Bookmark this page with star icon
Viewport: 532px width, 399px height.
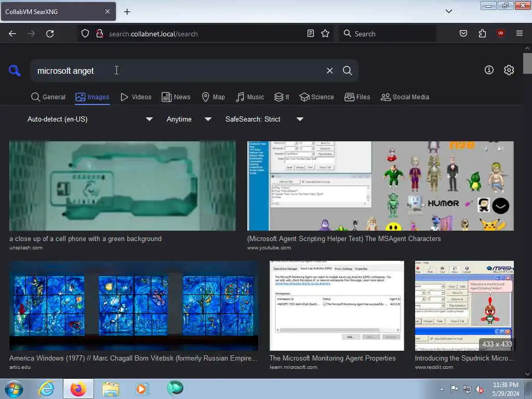coord(325,33)
